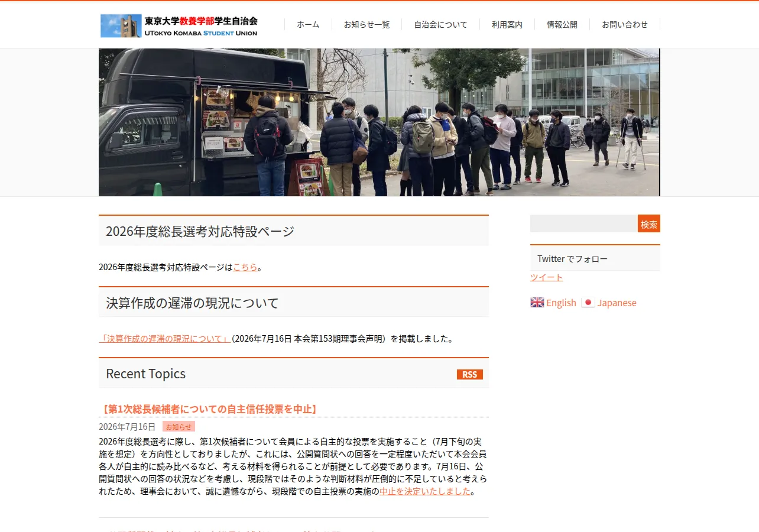
Task: Go to 利用案内 page
Action: (x=507, y=24)
